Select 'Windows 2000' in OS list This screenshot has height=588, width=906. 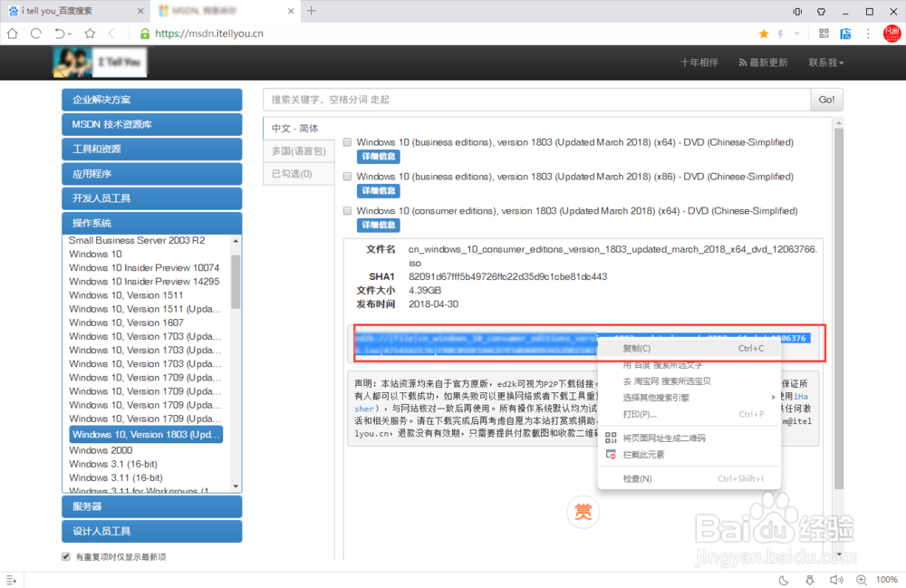tap(101, 450)
